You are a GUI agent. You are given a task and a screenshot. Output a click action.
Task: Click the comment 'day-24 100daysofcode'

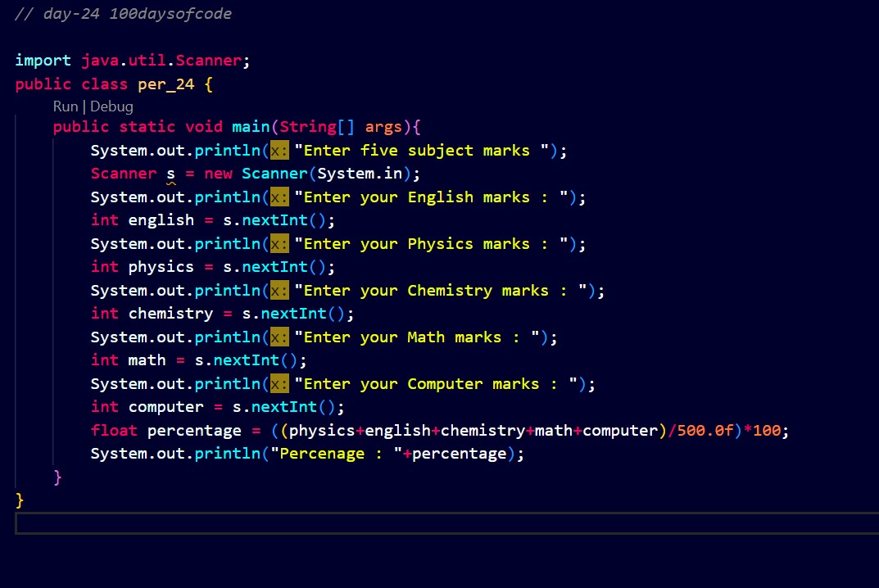pos(138,14)
